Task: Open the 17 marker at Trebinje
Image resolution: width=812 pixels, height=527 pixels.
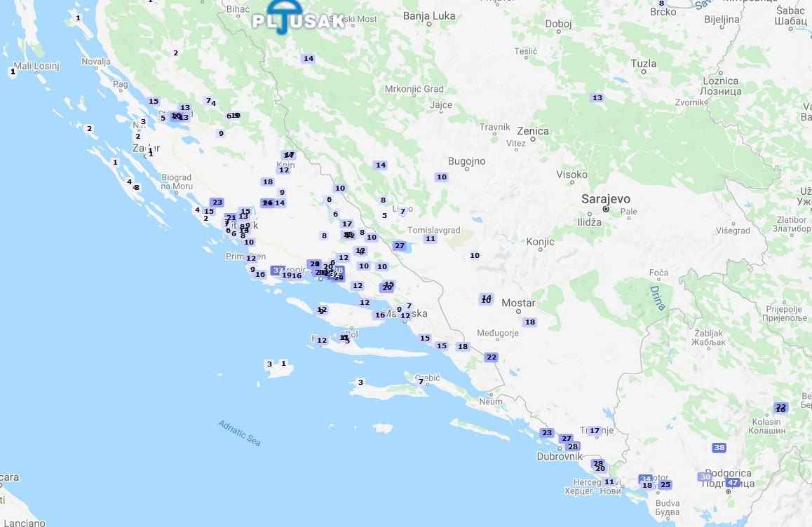Action: [595, 431]
